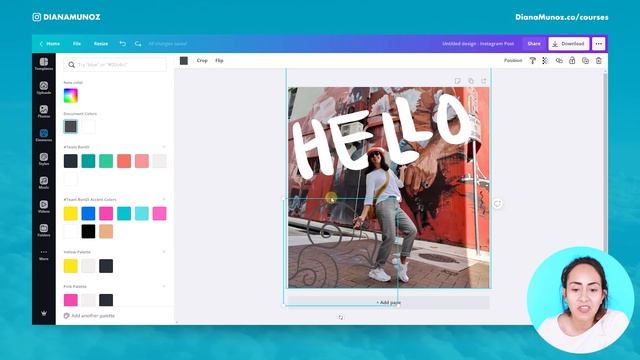This screenshot has height=360, width=640.
Task: Collapse the #Team palette chevron
Action: (x=164, y=147)
